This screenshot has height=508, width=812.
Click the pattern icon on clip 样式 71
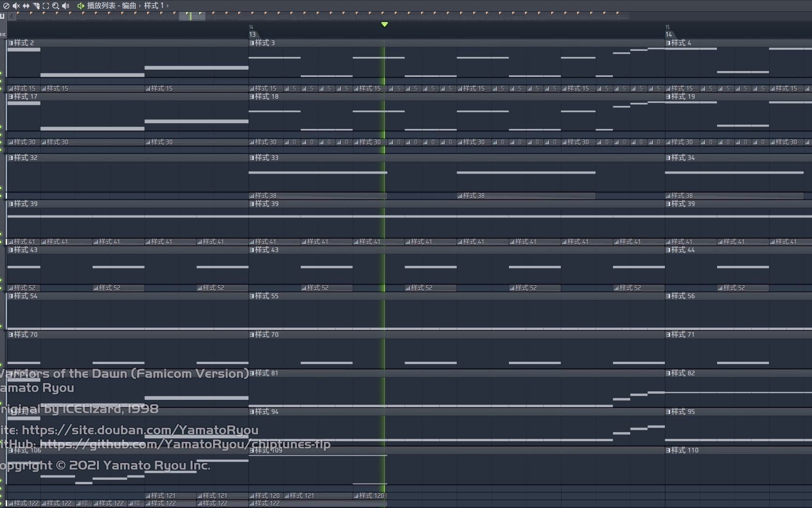668,334
